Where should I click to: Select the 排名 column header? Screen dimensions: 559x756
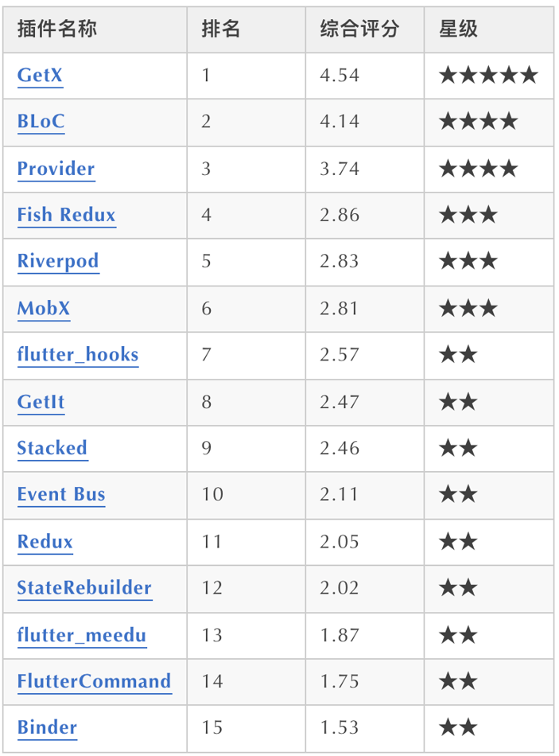(221, 29)
